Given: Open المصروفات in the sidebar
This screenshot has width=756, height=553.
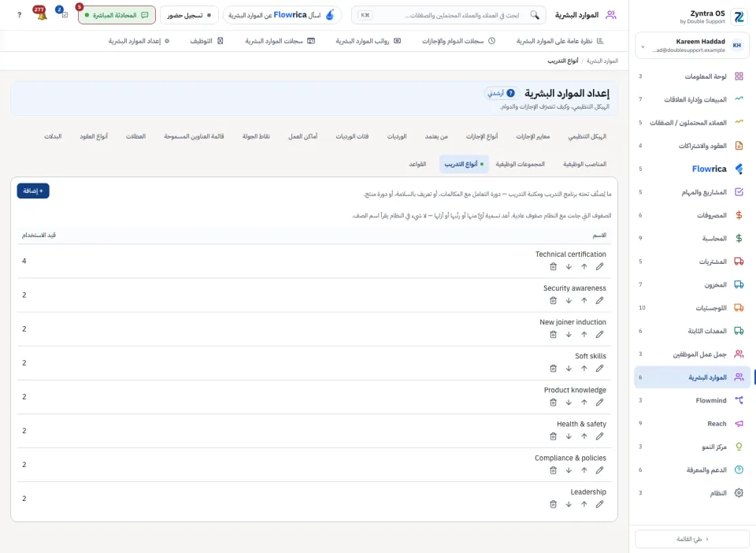Looking at the screenshot, I should [691, 215].
